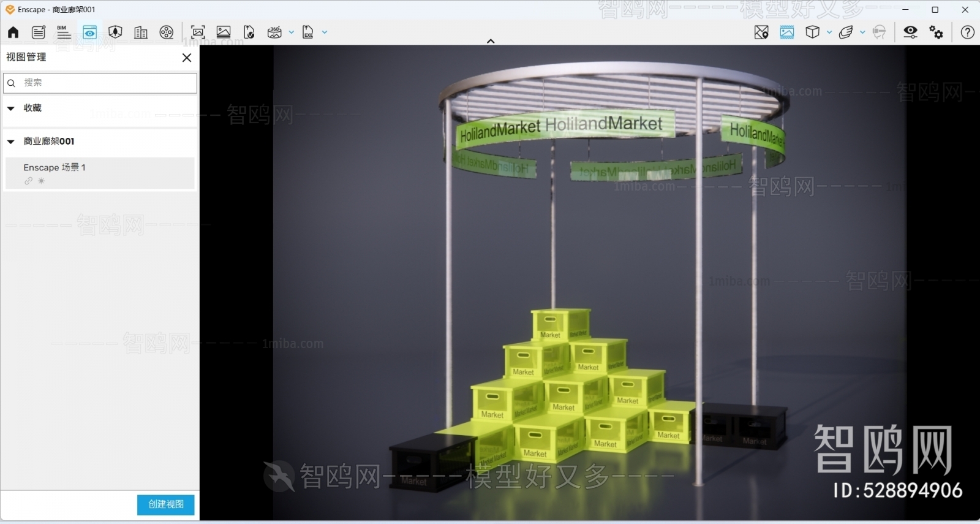Click the Home icon in the toolbar
Viewport: 980px width, 524px height.
(x=13, y=32)
